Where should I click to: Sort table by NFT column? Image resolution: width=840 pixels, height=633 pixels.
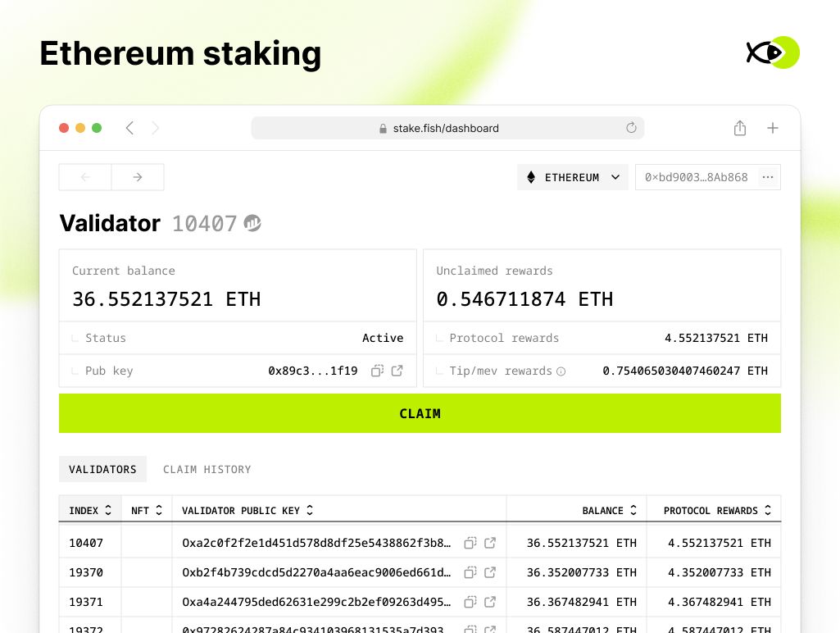click(146, 510)
